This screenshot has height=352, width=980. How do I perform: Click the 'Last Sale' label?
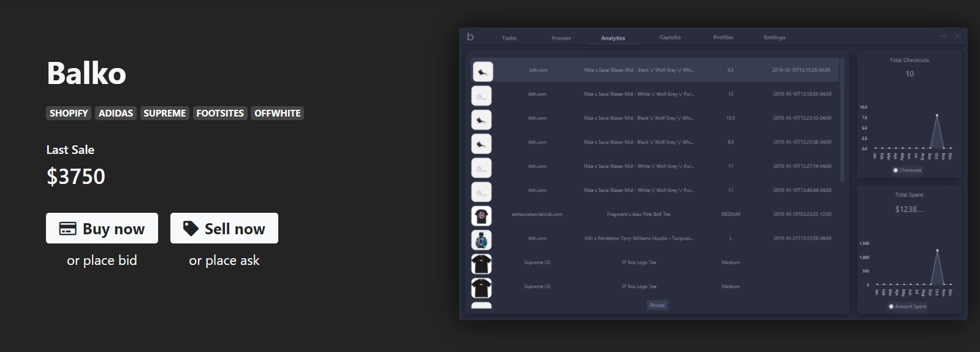pyautogui.click(x=70, y=150)
